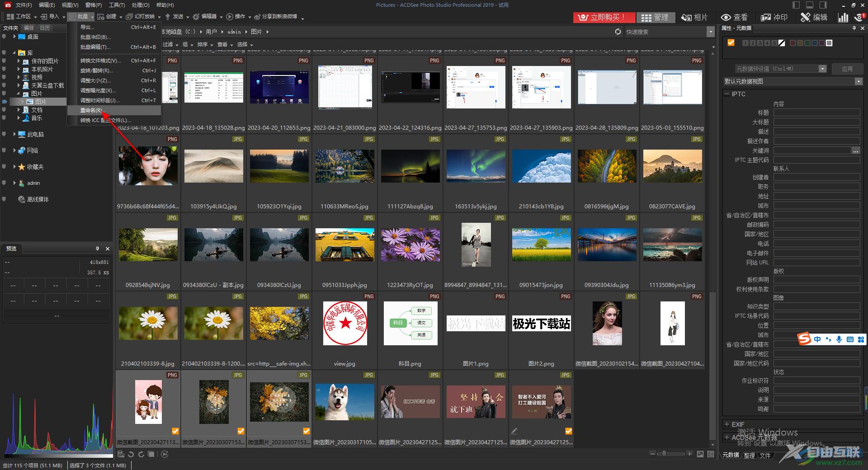Open the 导入 import toolbar button
The width and height of the screenshot is (868, 470).
click(53, 17)
